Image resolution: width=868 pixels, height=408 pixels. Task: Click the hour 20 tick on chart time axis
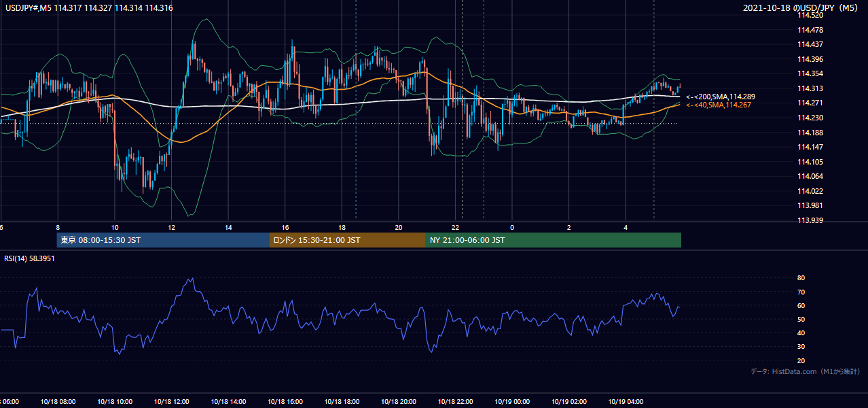399,227
